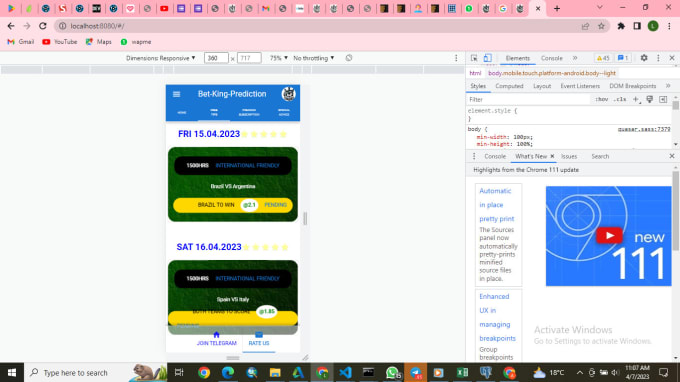Go back in browser history
The height and width of the screenshot is (382, 680).
pos(11,26)
